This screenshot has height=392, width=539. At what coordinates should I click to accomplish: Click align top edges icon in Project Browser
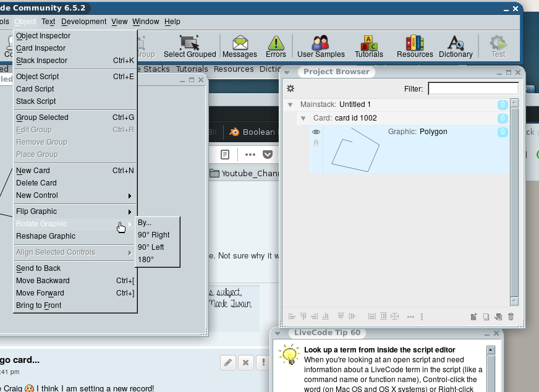click(303, 317)
